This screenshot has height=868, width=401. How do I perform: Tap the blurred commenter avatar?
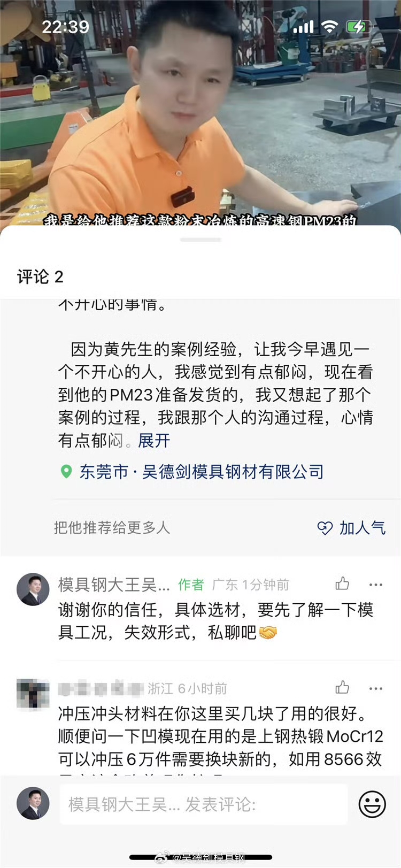pyautogui.click(x=33, y=694)
